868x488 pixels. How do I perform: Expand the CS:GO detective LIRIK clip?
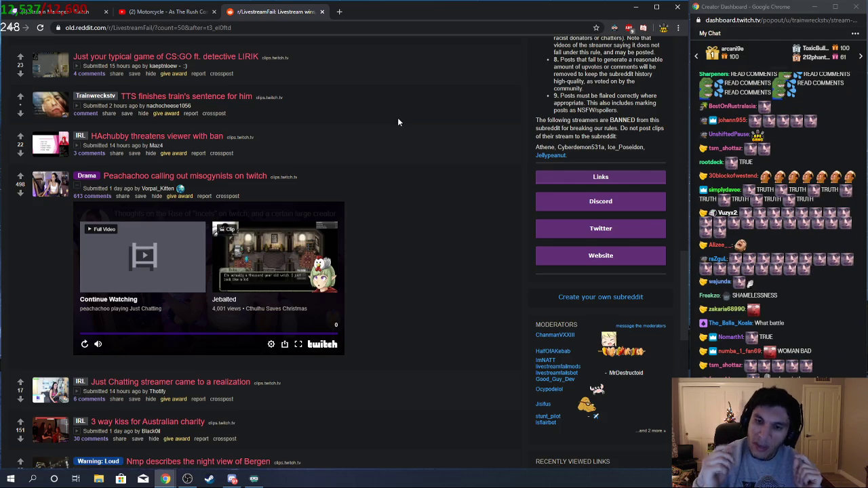coord(77,66)
